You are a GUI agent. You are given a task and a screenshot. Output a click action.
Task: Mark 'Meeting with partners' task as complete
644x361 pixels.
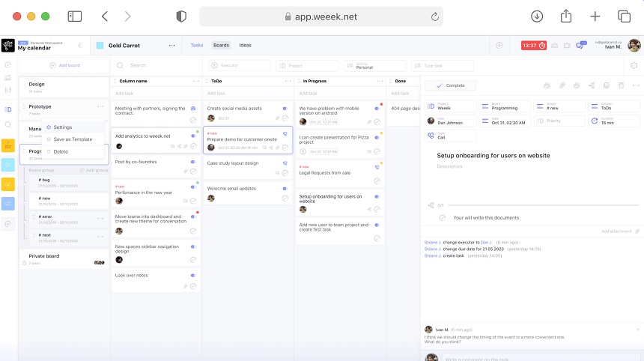(x=193, y=120)
